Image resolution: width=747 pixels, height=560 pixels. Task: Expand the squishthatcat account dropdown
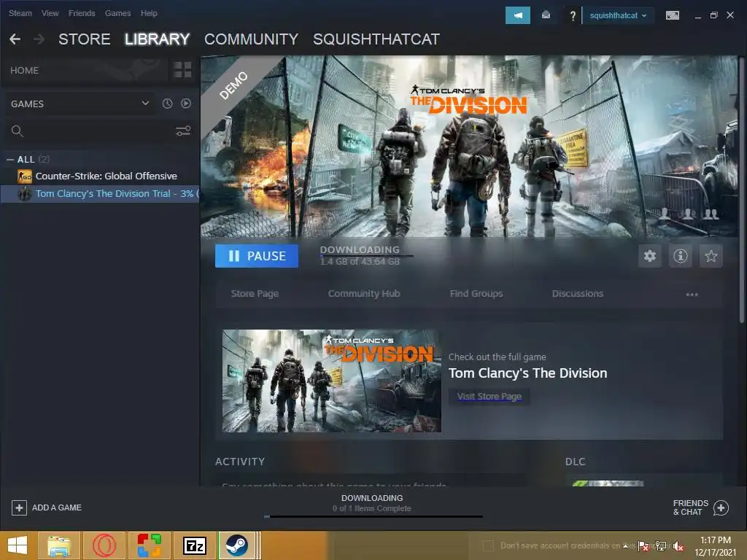pyautogui.click(x=618, y=16)
